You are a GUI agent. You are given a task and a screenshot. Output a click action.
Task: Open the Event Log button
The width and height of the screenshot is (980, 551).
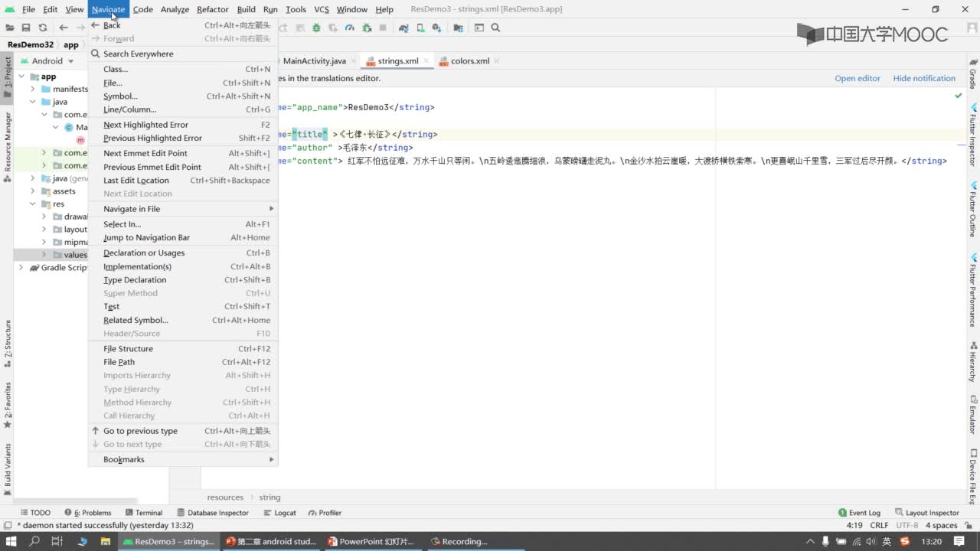click(x=859, y=513)
